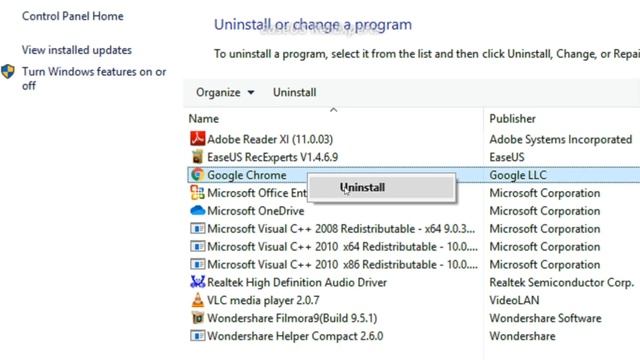Image resolution: width=640 pixels, height=360 pixels.
Task: Open View installed updates link
Action: 77,50
